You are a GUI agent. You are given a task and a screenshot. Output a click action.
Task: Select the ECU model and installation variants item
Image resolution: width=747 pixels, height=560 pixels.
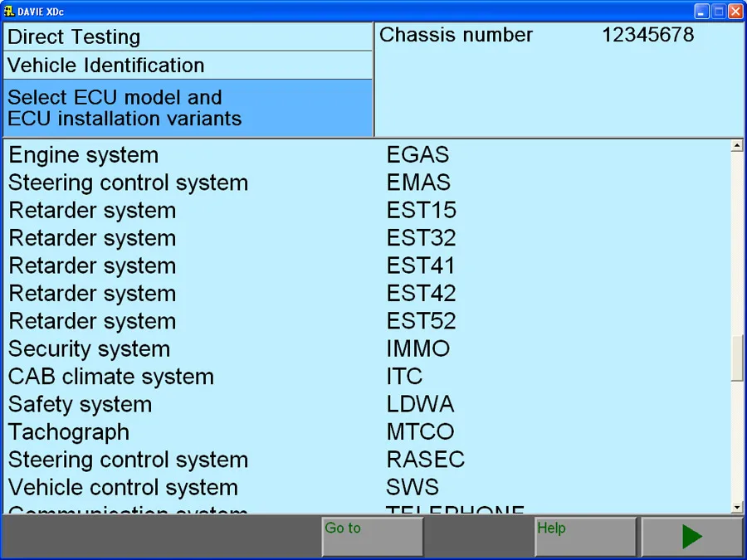coord(188,108)
